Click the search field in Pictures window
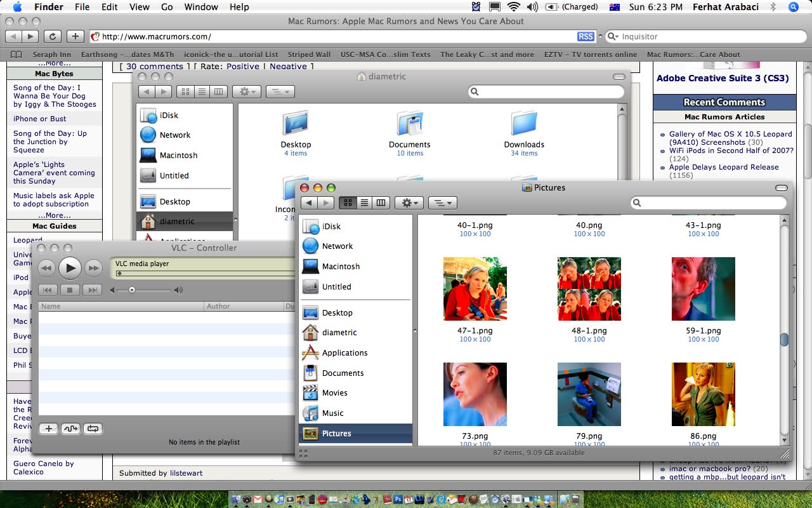 pos(708,203)
